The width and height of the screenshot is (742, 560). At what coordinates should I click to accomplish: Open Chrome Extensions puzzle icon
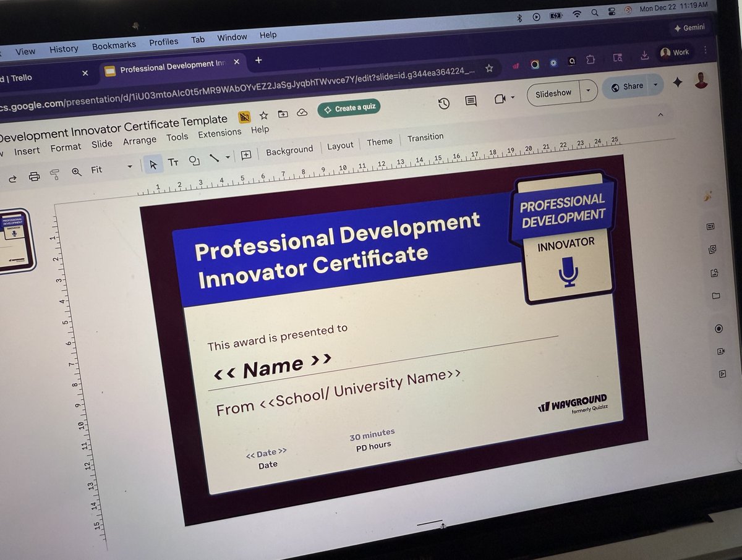(x=591, y=59)
